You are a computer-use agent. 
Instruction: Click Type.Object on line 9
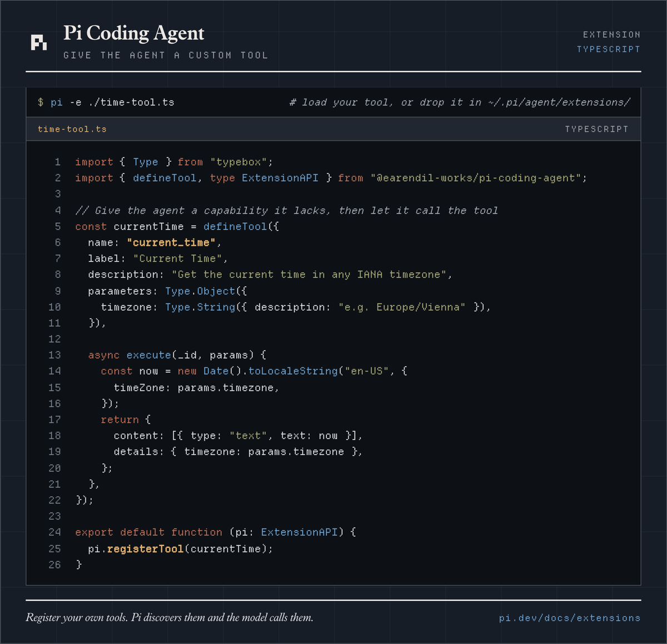tap(200, 291)
